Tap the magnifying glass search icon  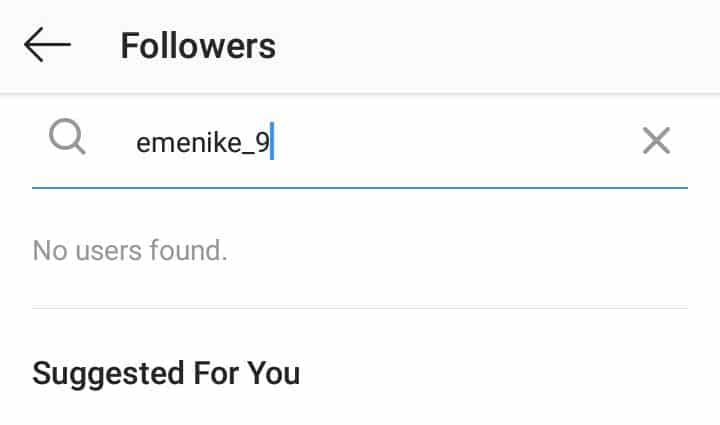[x=67, y=137]
